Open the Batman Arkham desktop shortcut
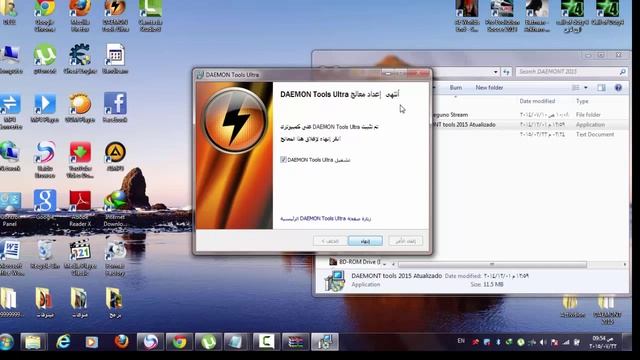The width and height of the screenshot is (640, 360). coord(537,16)
